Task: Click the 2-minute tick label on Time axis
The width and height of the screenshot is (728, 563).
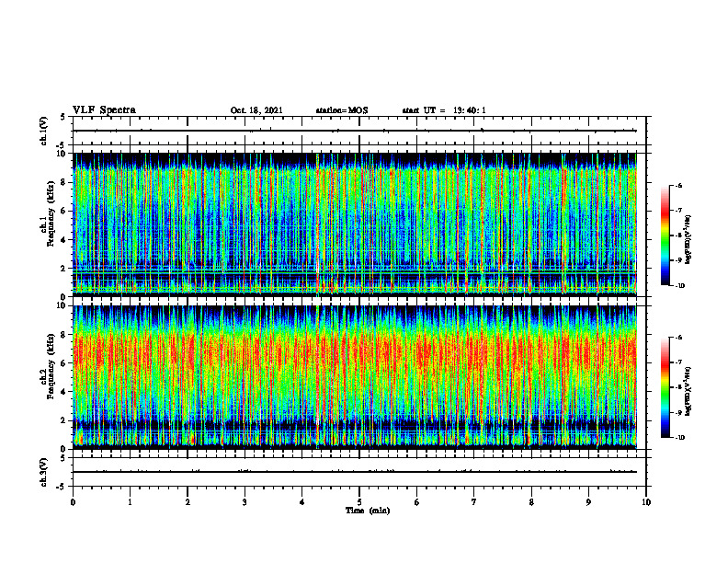Action: click(x=188, y=502)
